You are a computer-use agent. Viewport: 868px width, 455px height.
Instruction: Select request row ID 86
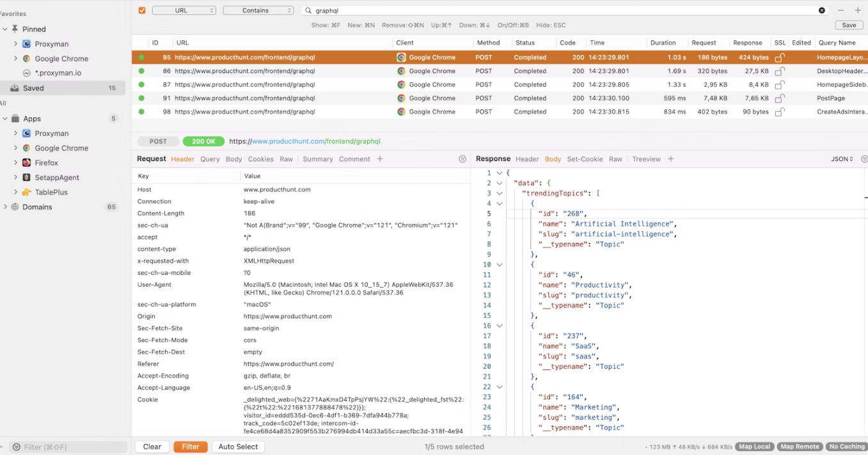pyautogui.click(x=500, y=71)
